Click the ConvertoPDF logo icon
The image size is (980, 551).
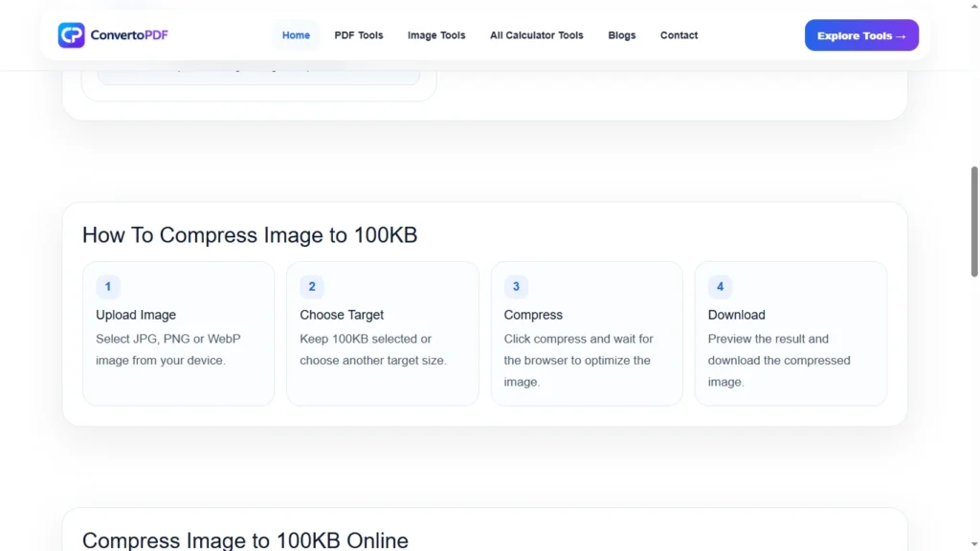tap(71, 35)
